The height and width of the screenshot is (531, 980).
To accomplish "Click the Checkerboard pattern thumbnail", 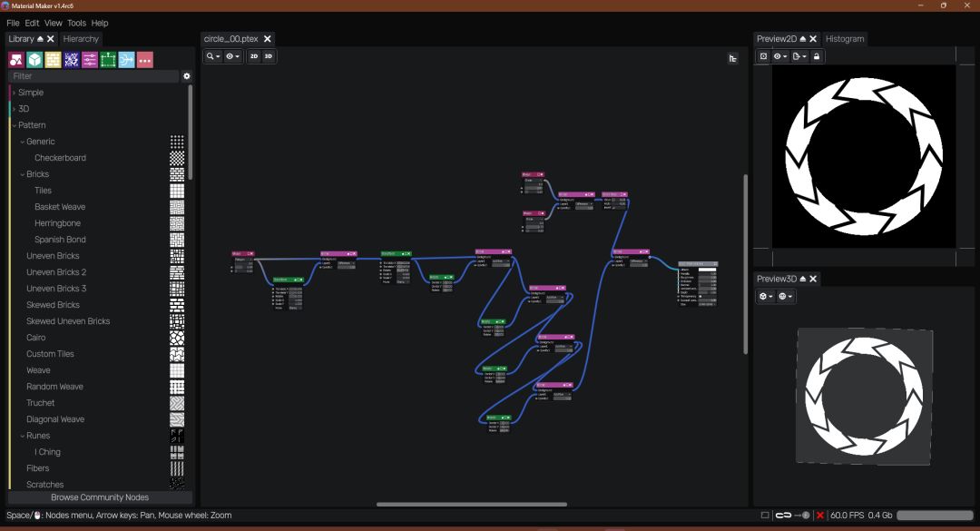I will [177, 158].
